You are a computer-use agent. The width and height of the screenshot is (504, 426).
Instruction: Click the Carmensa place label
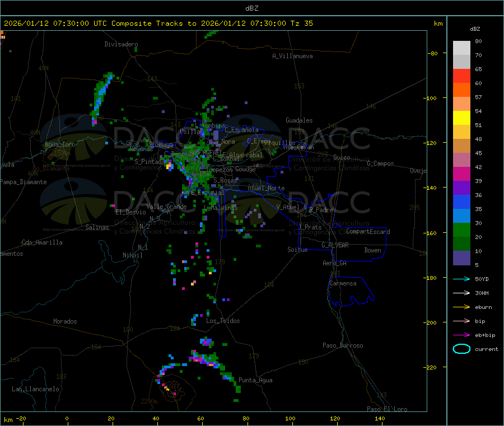343,283
